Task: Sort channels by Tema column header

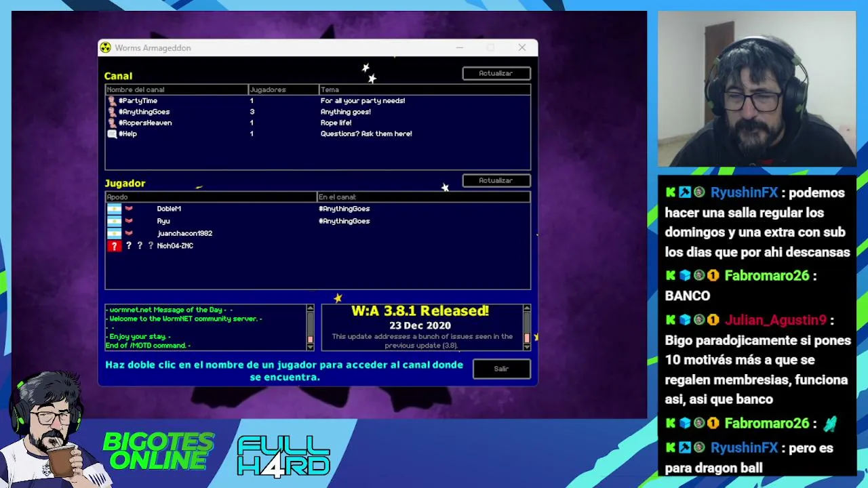Action: tap(425, 89)
